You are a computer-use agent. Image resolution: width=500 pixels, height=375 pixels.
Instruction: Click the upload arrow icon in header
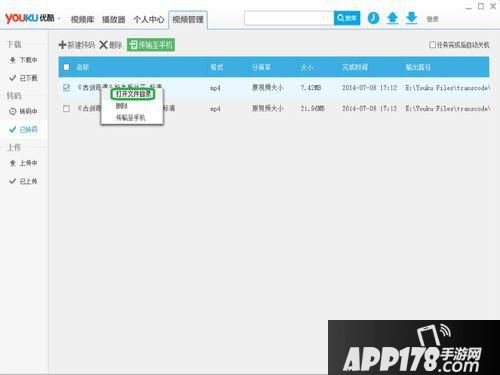pyautogui.click(x=393, y=18)
